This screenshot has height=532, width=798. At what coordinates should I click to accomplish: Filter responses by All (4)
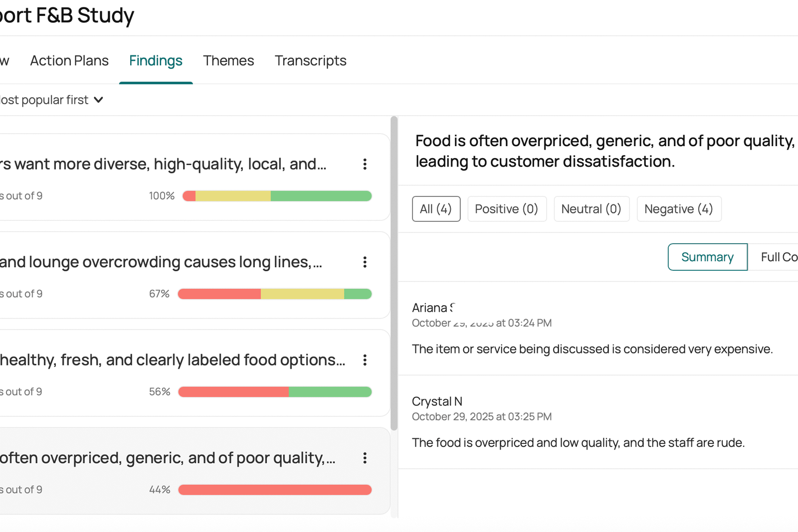[x=436, y=209]
